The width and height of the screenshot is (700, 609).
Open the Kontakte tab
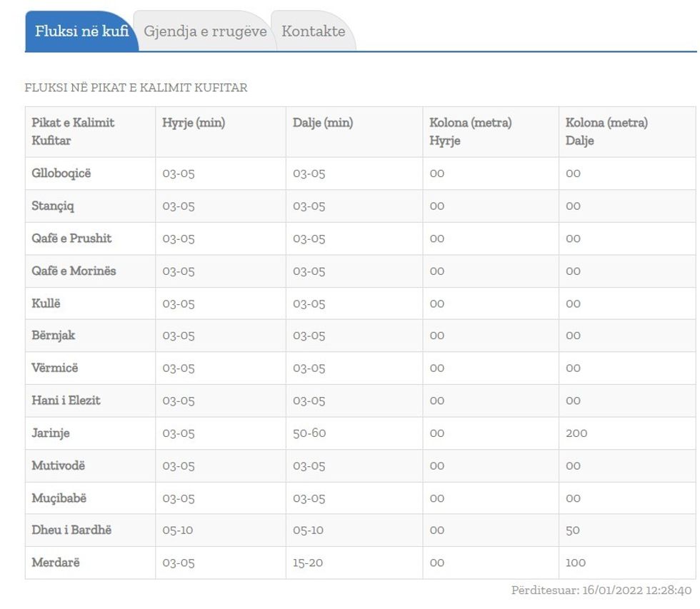pos(314,31)
